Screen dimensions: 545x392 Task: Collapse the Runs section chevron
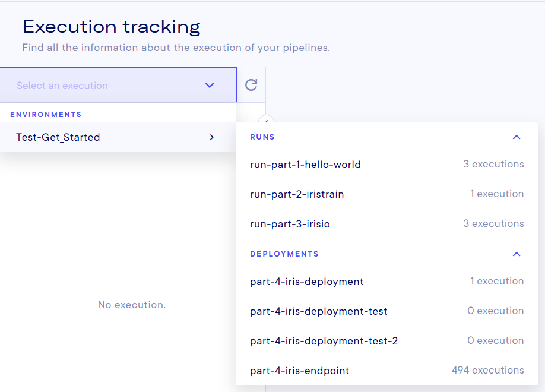517,137
